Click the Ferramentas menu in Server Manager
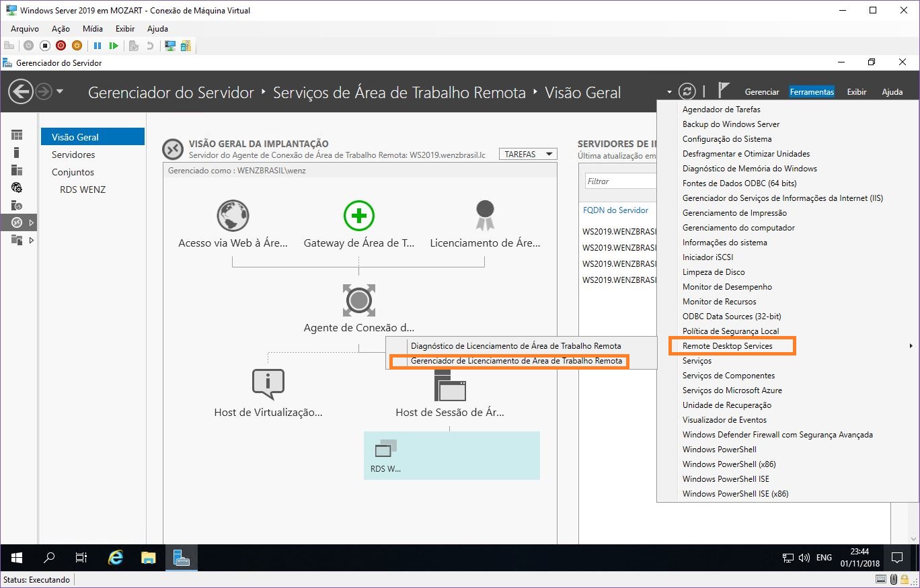This screenshot has height=588, width=920. pos(812,92)
